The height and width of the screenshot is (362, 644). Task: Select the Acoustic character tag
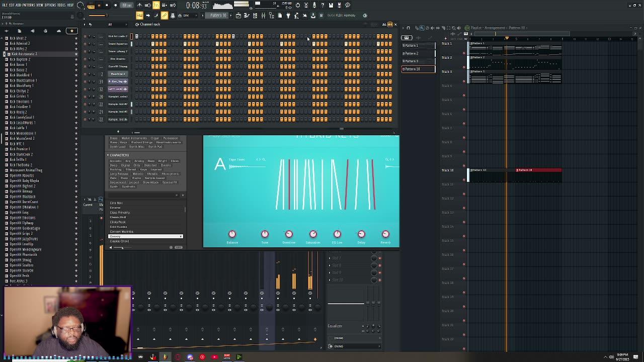[116, 161]
